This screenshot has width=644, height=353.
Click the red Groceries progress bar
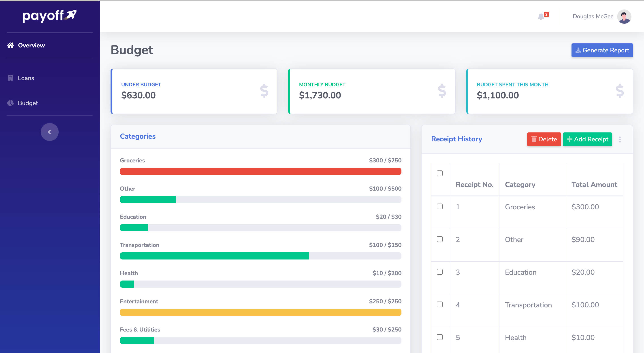(260, 171)
